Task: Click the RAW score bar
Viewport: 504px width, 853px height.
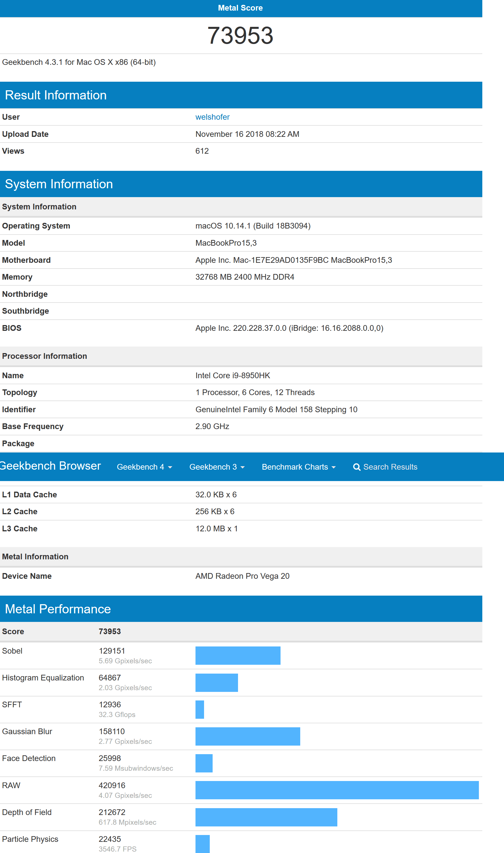Action: pos(337,790)
